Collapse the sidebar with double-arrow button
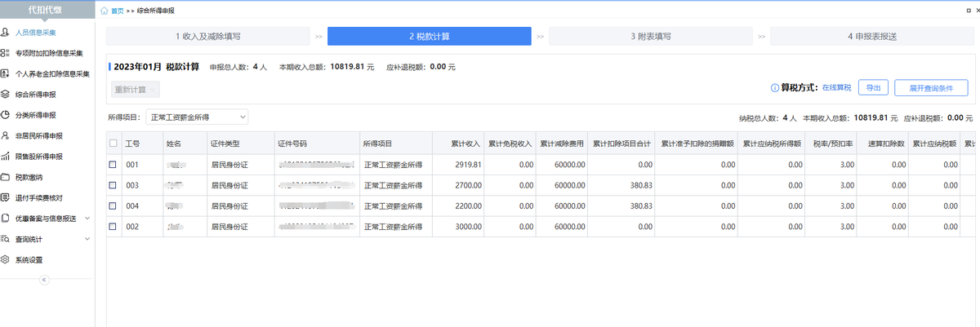The height and width of the screenshot is (327, 980). pyautogui.click(x=44, y=279)
